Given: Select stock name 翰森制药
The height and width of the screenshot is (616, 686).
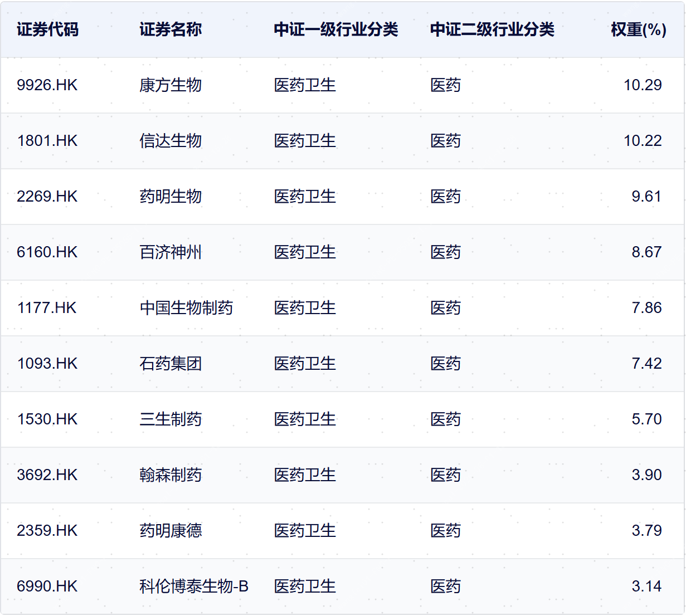Looking at the screenshot, I should click(x=171, y=475).
